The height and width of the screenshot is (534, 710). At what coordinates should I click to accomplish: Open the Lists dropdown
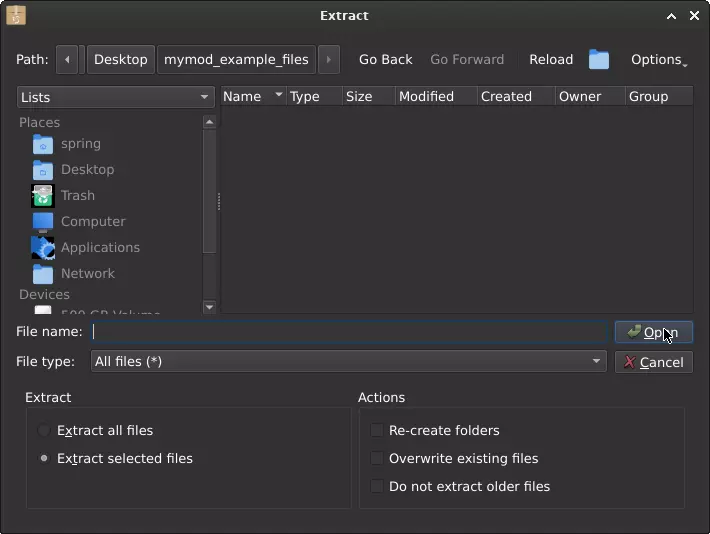click(116, 97)
